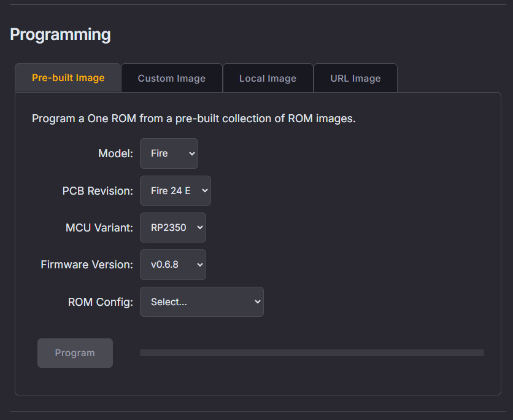
Task: Switch to the Pre-built Image tab
Action: (x=68, y=78)
